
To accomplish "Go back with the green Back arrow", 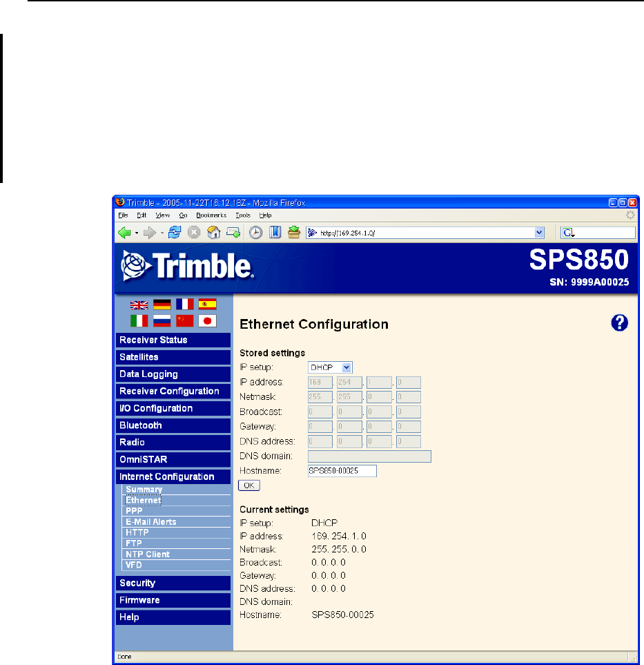I will [x=125, y=233].
